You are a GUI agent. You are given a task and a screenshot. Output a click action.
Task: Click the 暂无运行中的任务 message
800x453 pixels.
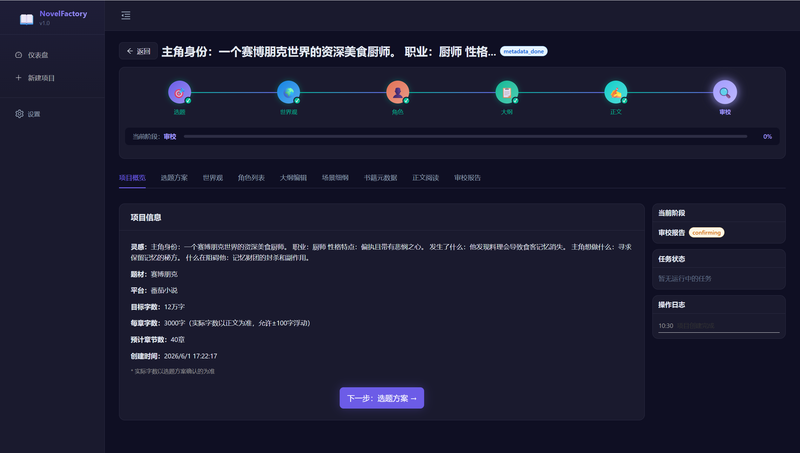click(685, 279)
